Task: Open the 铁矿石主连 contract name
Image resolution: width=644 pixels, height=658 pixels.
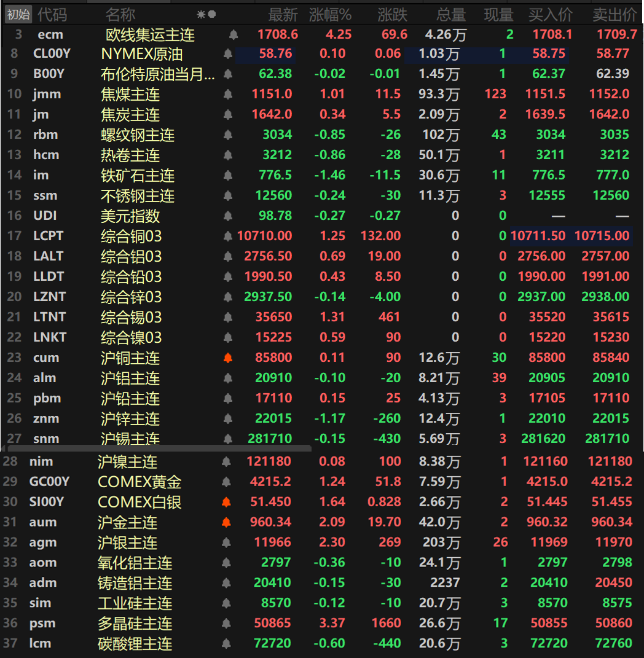Action: (138, 176)
